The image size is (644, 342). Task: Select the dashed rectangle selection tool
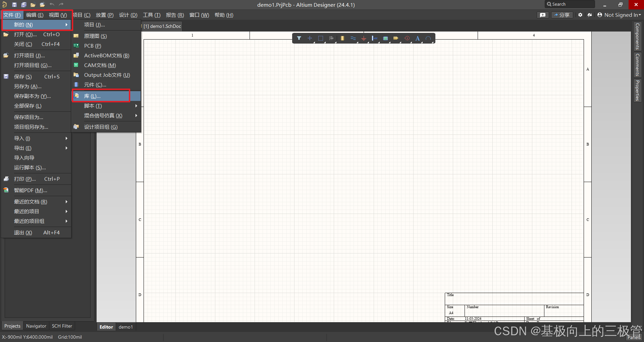(x=321, y=38)
